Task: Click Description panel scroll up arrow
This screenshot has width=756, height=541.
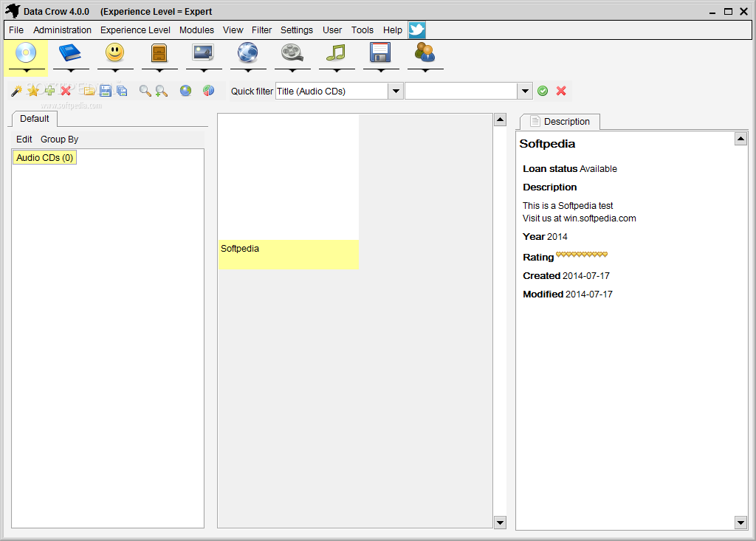Action: 741,139
